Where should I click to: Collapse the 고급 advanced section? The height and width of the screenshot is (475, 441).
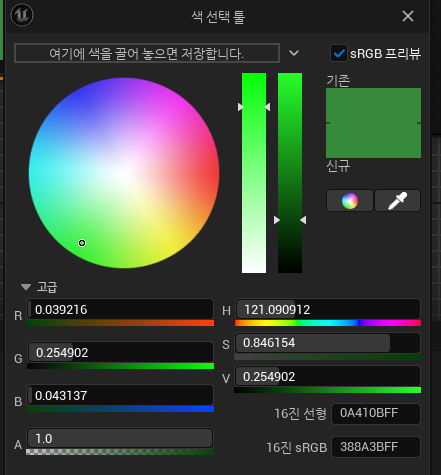pos(26,287)
